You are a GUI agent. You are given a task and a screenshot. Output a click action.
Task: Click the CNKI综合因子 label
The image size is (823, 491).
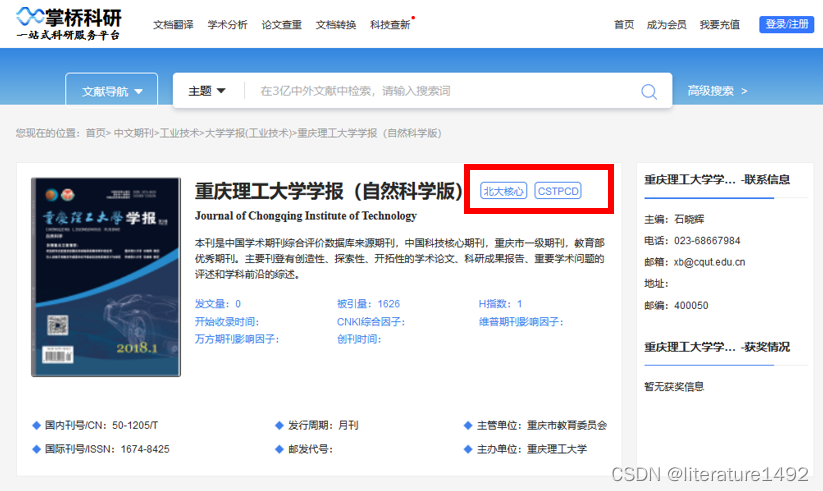(371, 322)
